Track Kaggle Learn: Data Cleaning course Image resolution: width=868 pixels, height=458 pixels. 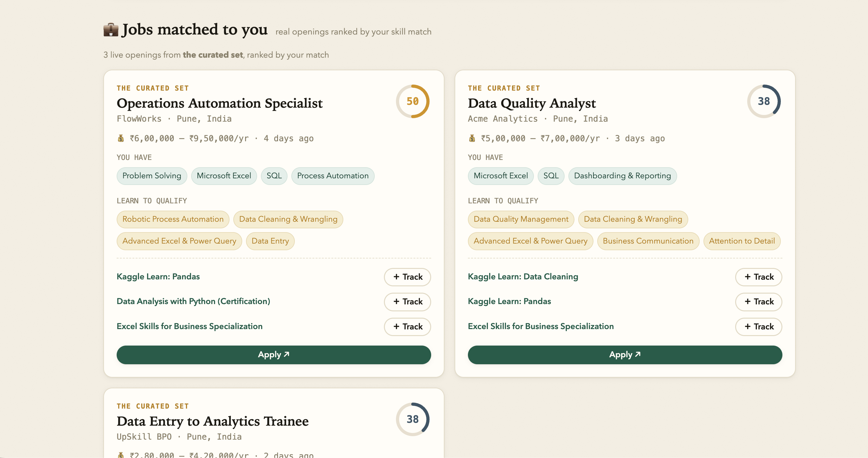[759, 277]
